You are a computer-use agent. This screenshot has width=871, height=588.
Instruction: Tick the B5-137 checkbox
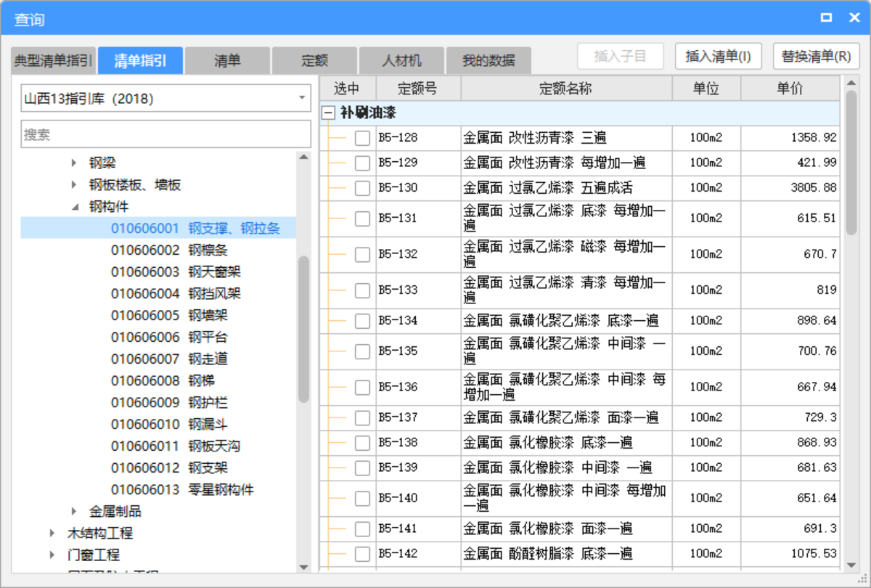[362, 418]
